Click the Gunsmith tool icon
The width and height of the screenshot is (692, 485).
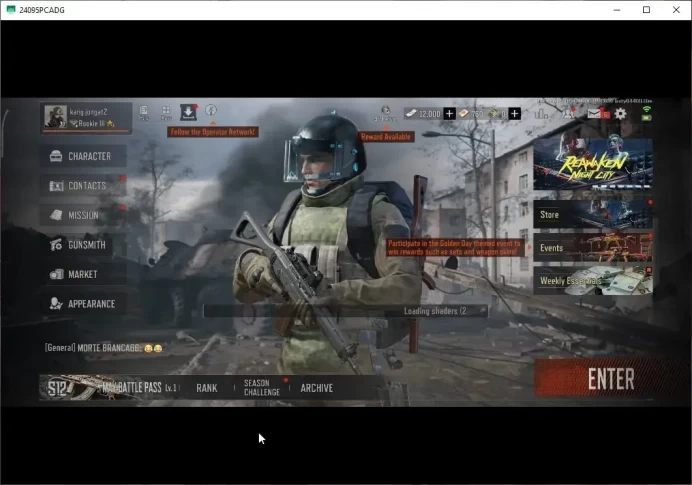[x=56, y=244]
